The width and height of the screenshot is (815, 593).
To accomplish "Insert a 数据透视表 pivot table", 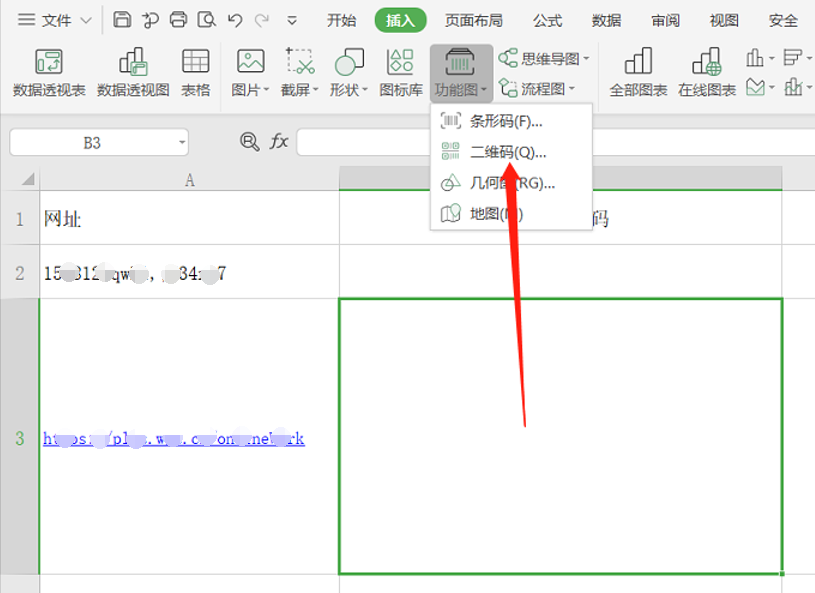I will 49,72.
